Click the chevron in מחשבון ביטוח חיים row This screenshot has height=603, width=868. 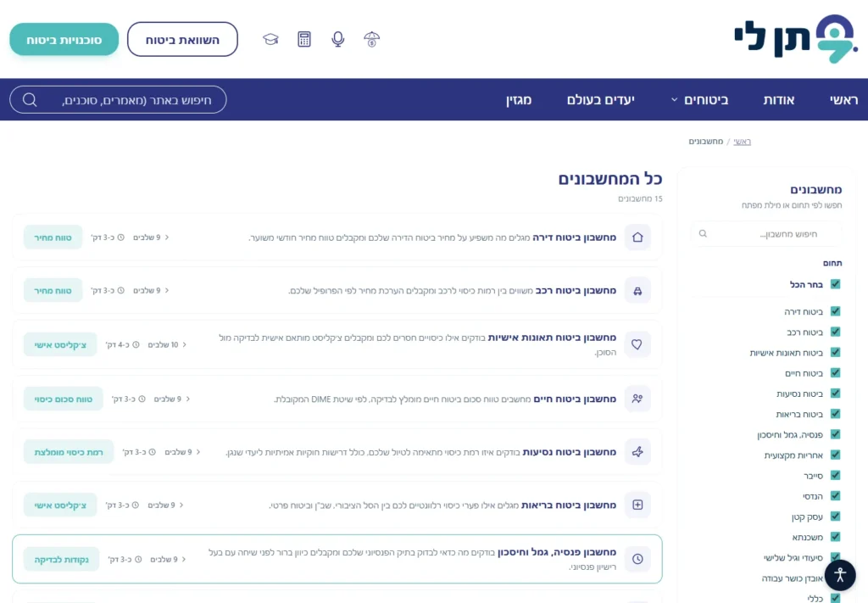pos(188,399)
